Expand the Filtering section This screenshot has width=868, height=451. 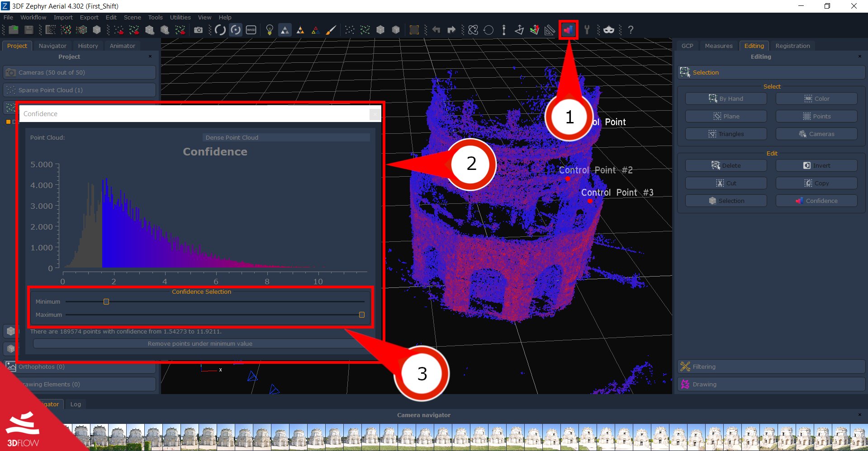pyautogui.click(x=771, y=366)
